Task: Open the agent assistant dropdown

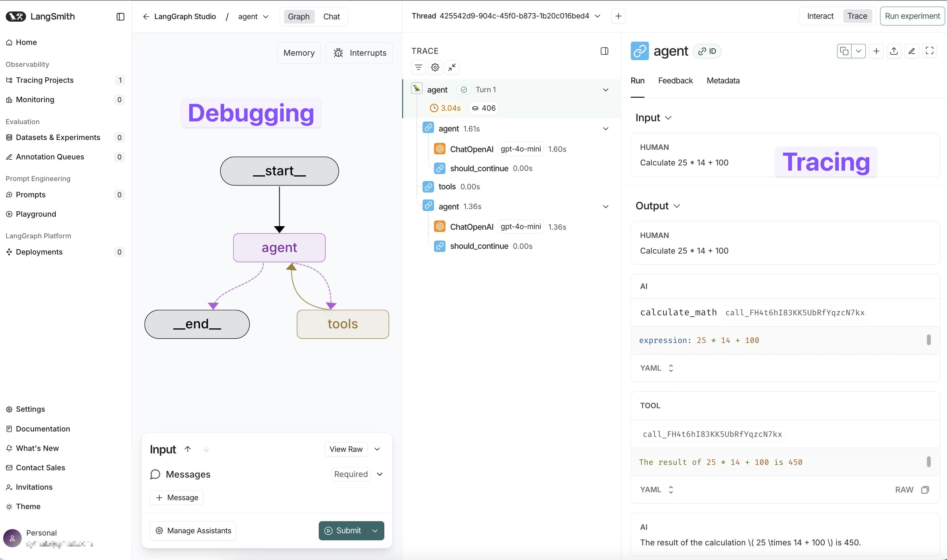Action: click(253, 17)
